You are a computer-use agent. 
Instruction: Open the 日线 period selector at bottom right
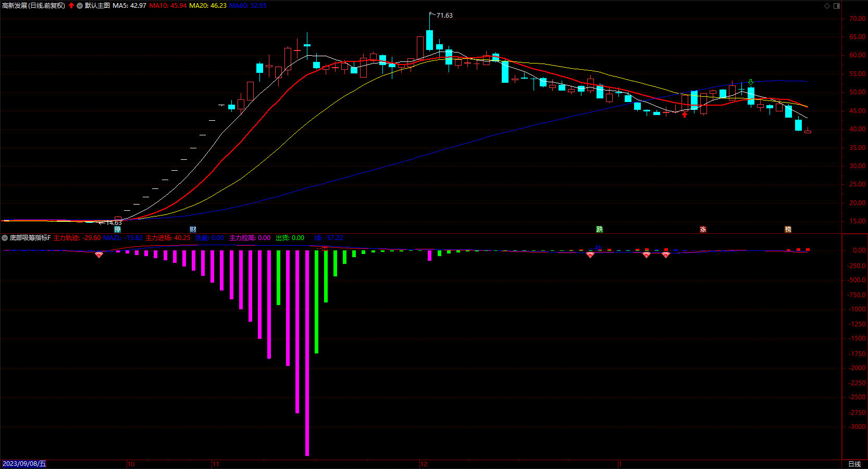tap(854, 464)
